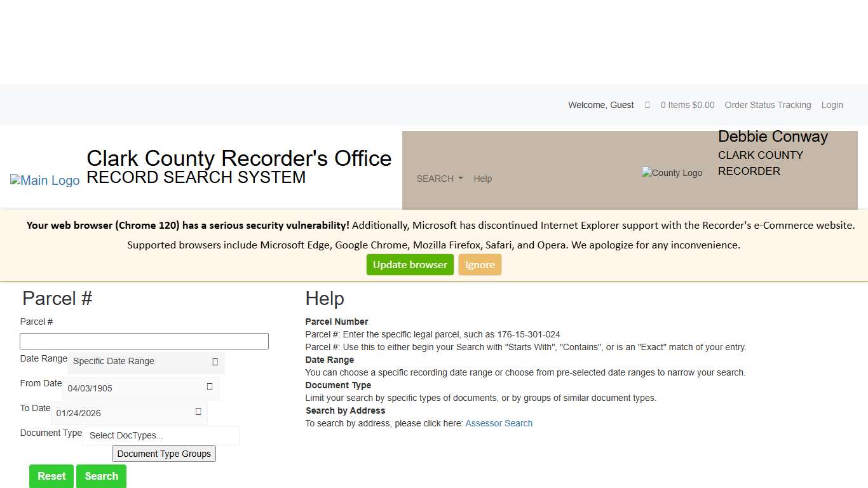Click the Document Type Groups button
The height and width of the screenshot is (488, 868).
[x=164, y=454]
